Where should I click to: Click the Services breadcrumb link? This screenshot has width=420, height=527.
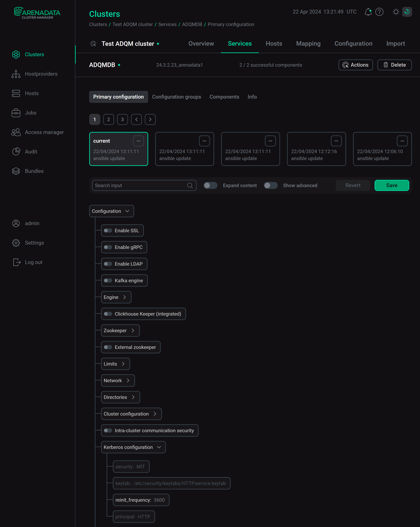pyautogui.click(x=167, y=24)
